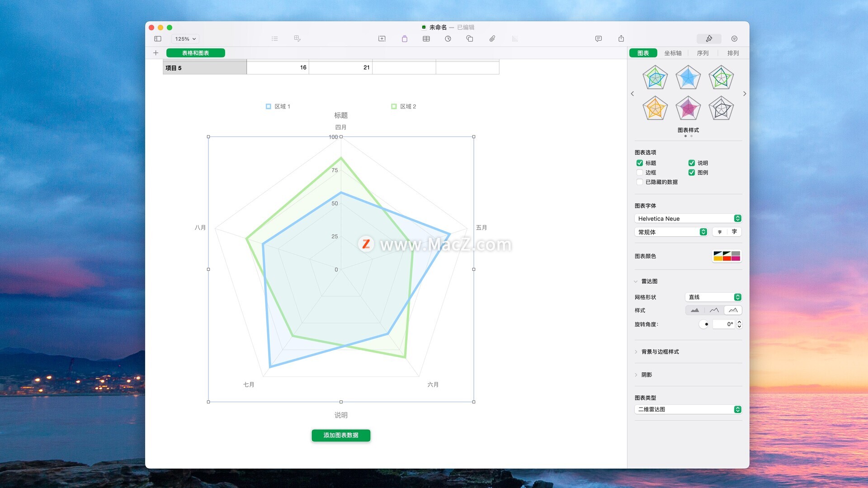
Task: Click the insert shape toolbar icon
Action: click(x=469, y=39)
